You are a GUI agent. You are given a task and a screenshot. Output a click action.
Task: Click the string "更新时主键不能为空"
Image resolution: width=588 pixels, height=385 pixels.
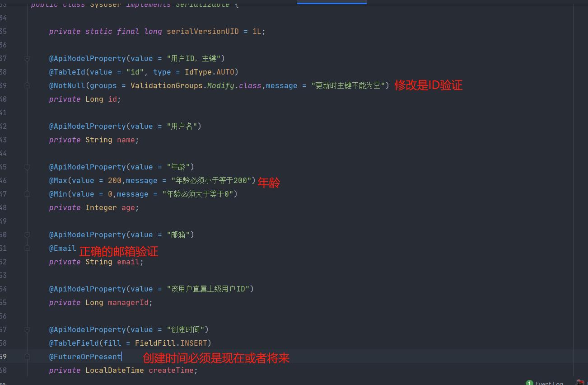[x=348, y=85]
